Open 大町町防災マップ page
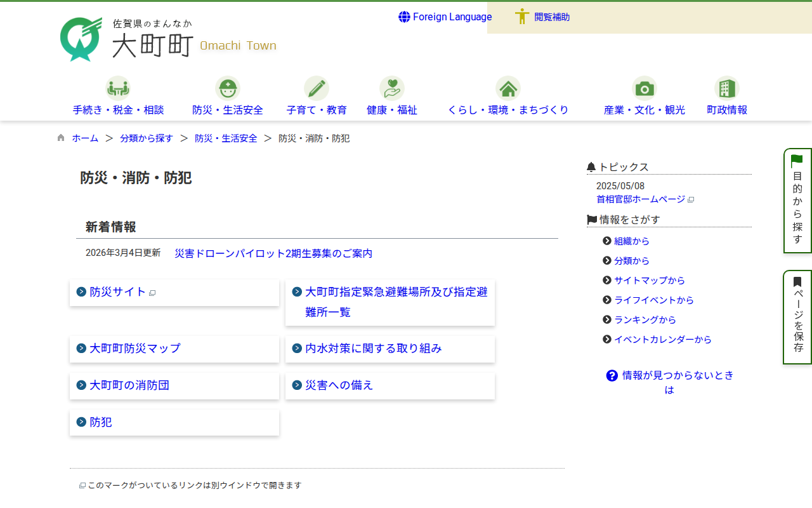The image size is (812, 508). click(134, 349)
